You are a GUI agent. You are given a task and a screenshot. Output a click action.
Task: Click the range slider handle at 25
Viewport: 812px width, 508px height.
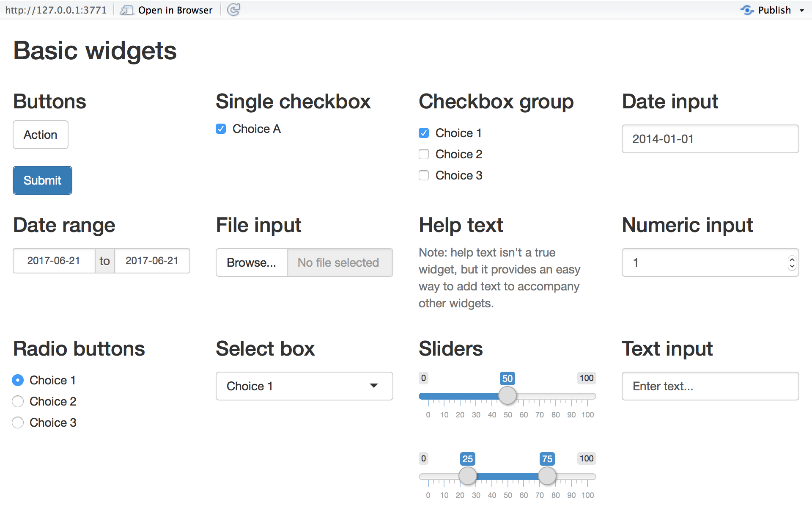point(467,476)
